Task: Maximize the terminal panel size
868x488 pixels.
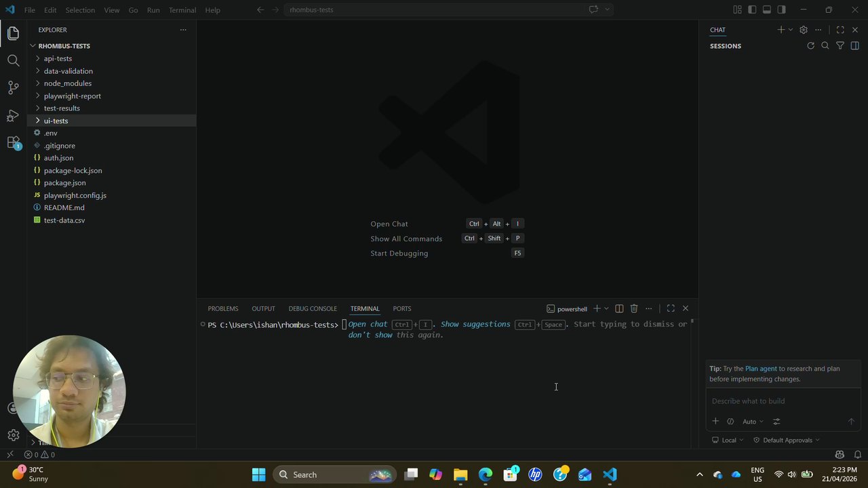Action: [671, 308]
